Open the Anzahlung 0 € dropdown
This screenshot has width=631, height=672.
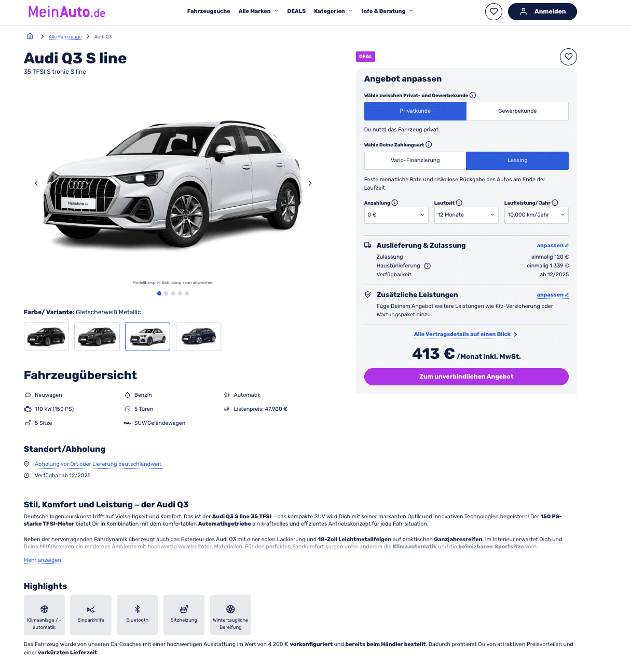point(396,215)
